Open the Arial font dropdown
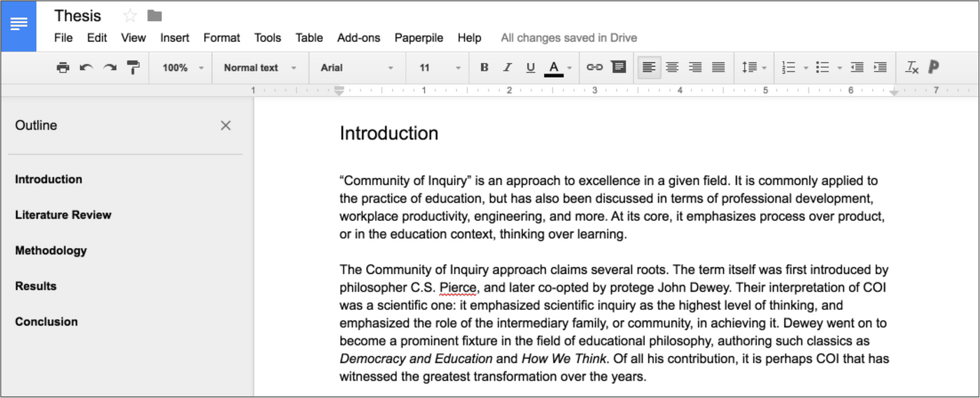This screenshot has height=398, width=980. (357, 68)
